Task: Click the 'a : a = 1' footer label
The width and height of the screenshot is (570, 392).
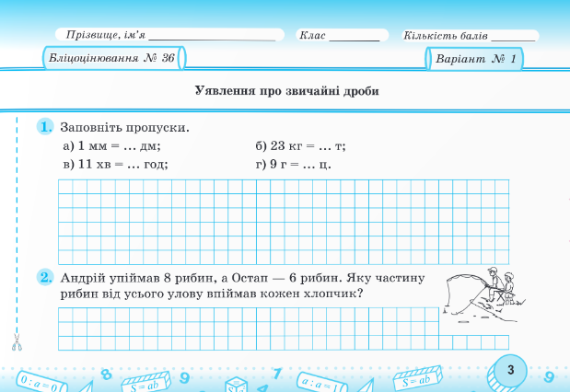Action: coord(320,379)
